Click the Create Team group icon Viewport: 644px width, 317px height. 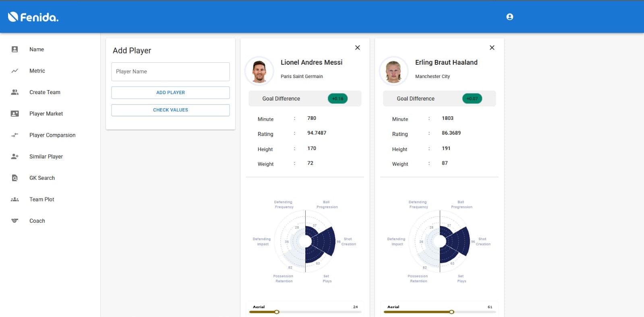coord(15,92)
